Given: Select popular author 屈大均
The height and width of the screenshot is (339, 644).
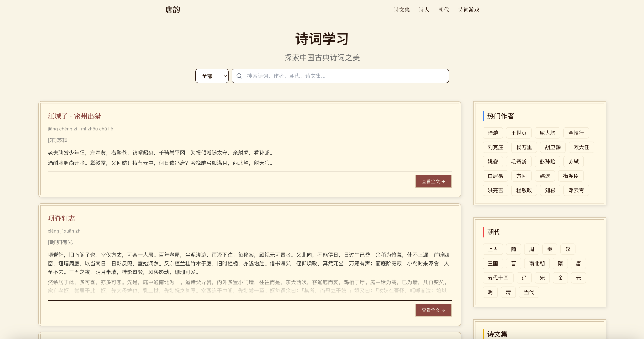Looking at the screenshot, I should tap(548, 133).
